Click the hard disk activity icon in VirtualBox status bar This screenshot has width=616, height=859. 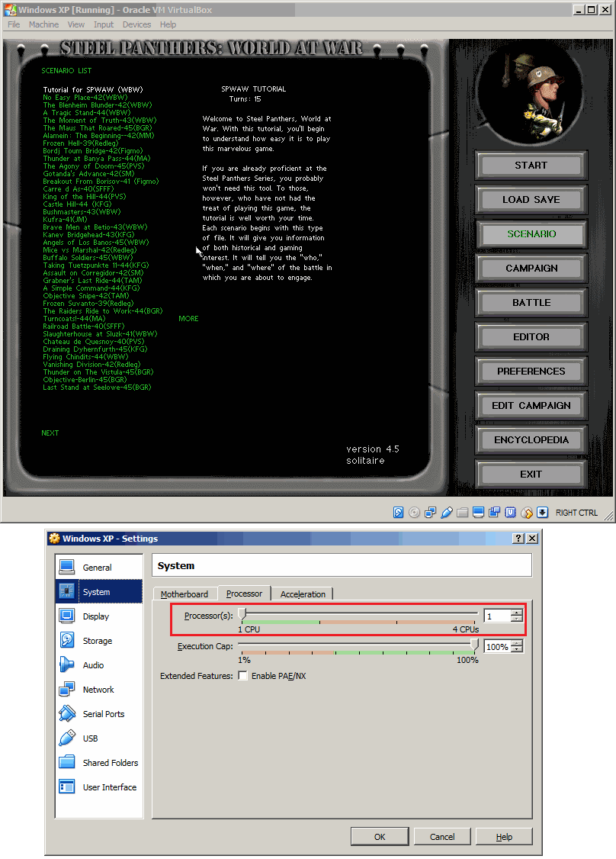(399, 512)
